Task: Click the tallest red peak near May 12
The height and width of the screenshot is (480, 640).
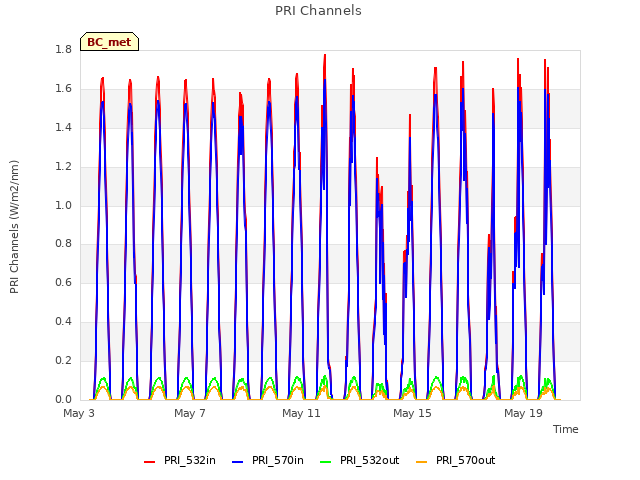Action: pyautogui.click(x=325, y=56)
